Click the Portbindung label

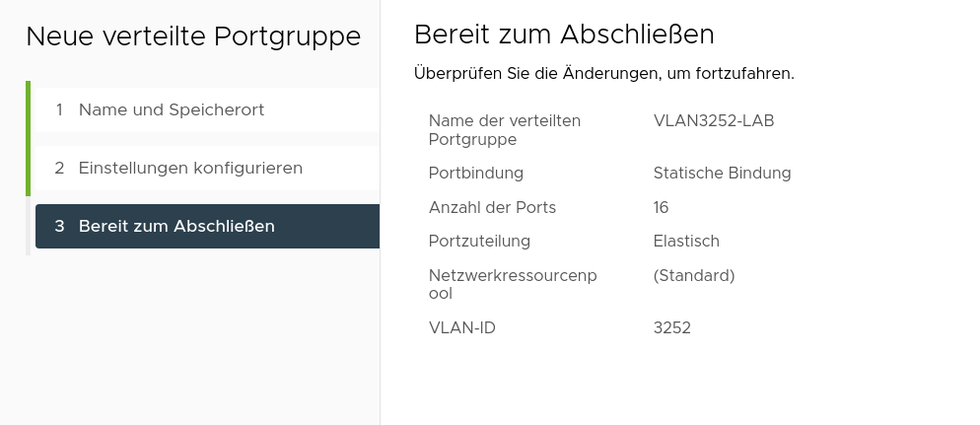[476, 174]
